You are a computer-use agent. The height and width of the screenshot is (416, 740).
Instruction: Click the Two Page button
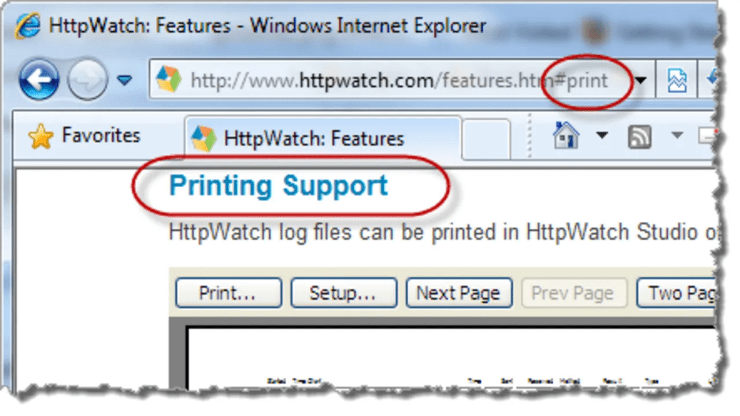(677, 293)
